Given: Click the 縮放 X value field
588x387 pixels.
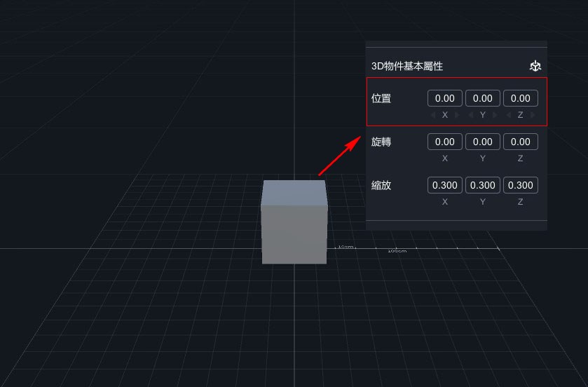Looking at the screenshot, I should [x=445, y=185].
